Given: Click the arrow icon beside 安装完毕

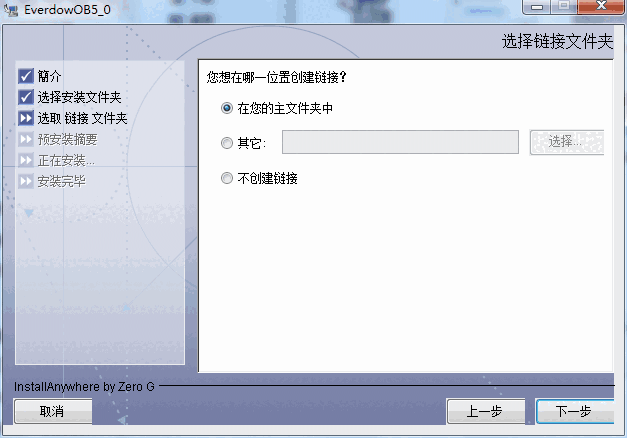Looking at the screenshot, I should 26,181.
